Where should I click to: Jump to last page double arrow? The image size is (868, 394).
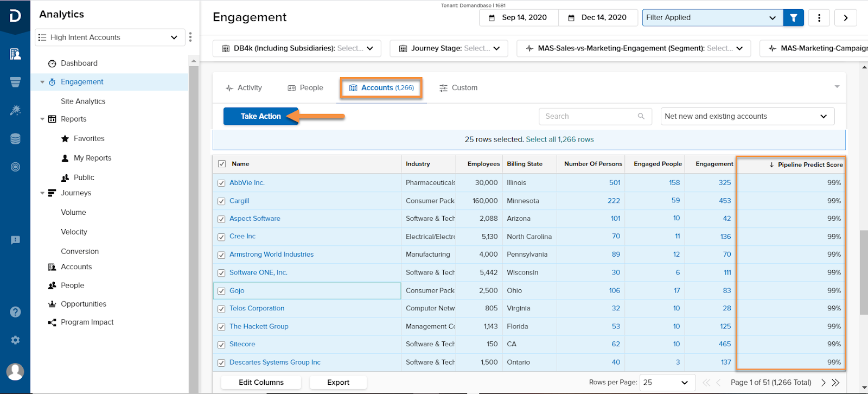835,383
